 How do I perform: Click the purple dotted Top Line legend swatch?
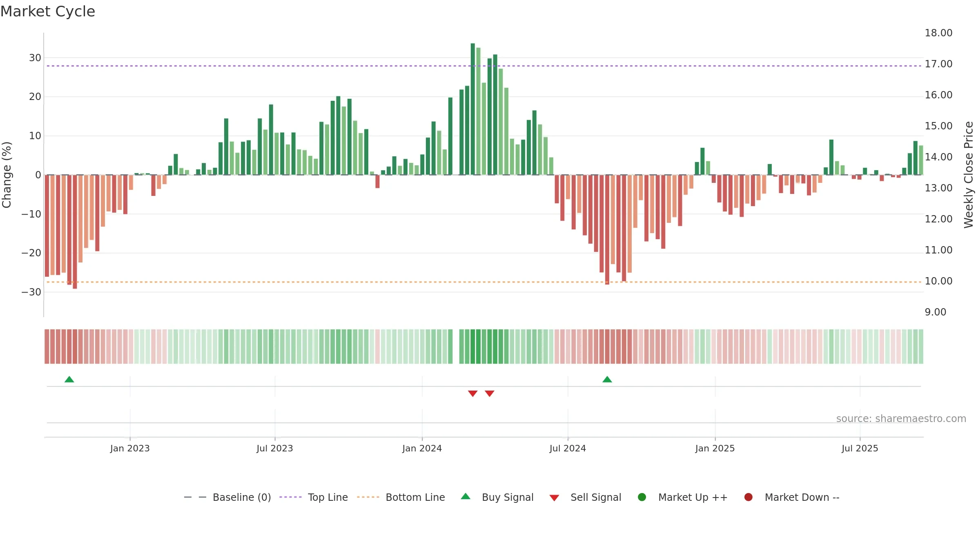[290, 497]
